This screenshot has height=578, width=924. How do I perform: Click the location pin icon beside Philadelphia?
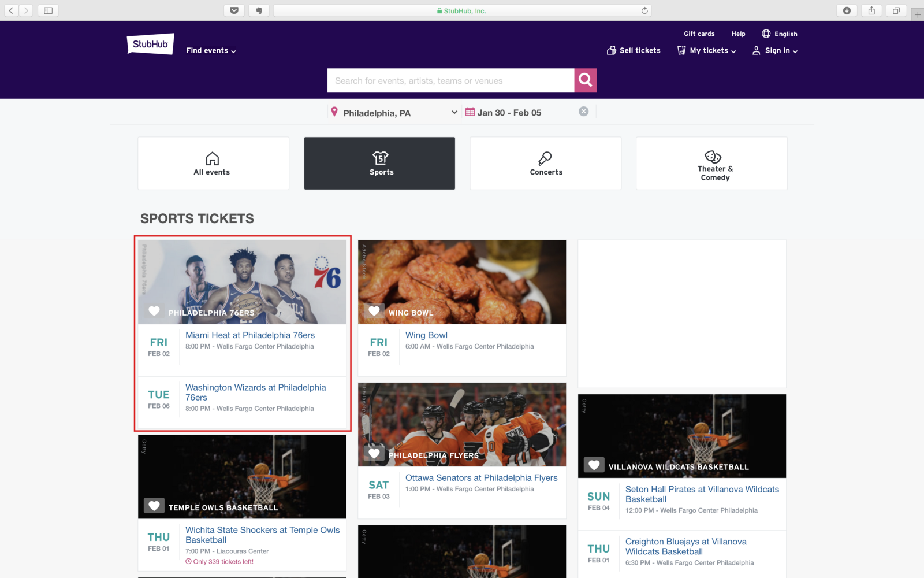pyautogui.click(x=334, y=112)
